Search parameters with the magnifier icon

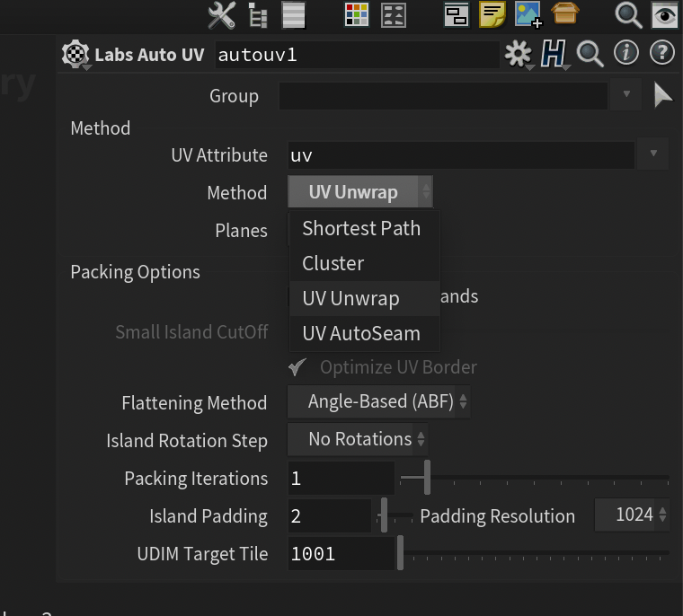click(590, 54)
